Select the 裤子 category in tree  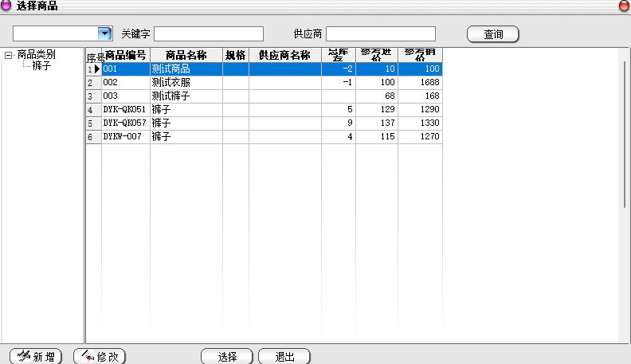click(x=41, y=66)
